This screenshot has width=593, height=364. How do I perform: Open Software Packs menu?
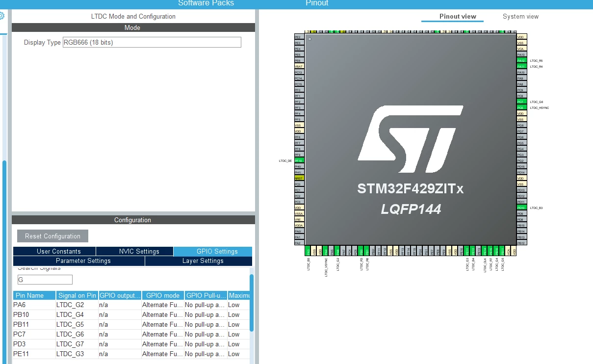[x=206, y=3]
